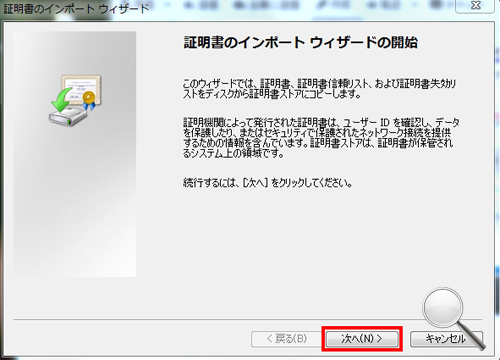Click the gold ribbon seal on certificate
This screenshot has width=500, height=360.
click(x=89, y=100)
